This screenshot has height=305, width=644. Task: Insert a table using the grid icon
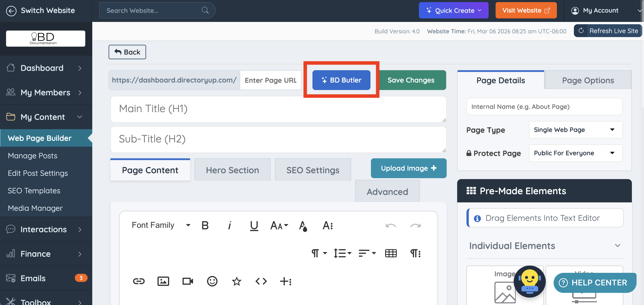(391, 253)
